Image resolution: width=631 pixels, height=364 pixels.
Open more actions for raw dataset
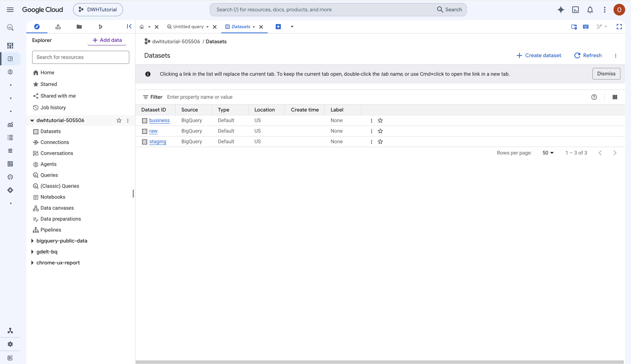(371, 131)
